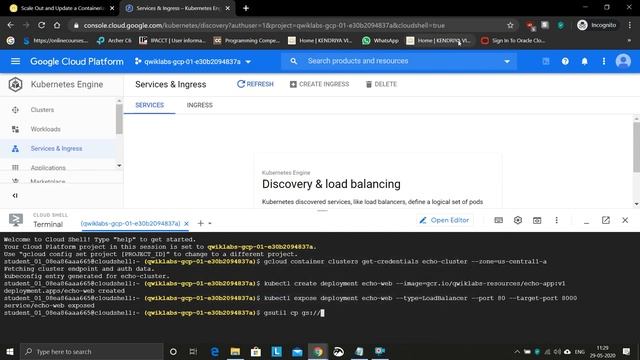The image size is (640, 360).
Task: Open the Mail app from the taskbar
Action: point(297,351)
